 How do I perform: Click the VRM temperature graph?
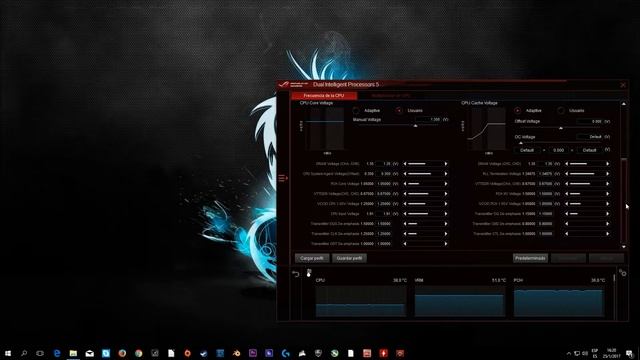click(x=459, y=301)
